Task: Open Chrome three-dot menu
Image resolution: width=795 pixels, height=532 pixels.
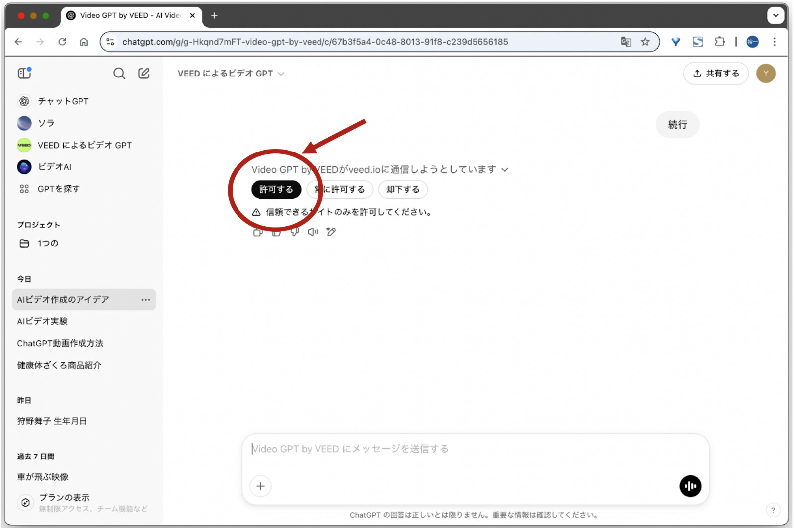Action: pos(774,42)
